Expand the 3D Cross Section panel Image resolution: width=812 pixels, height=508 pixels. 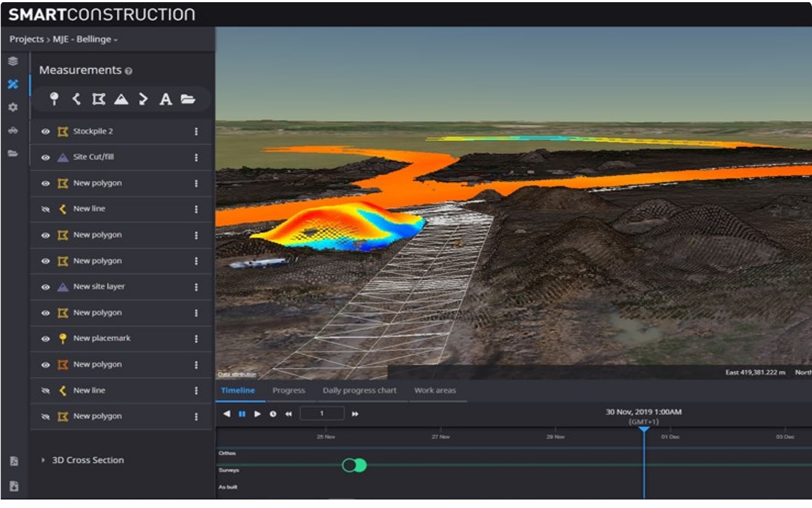43,460
